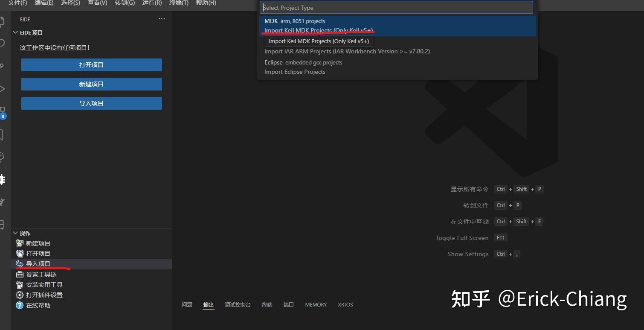644x330 pixels.
Task: Click the blue 打开项目 button
Action: click(91, 64)
